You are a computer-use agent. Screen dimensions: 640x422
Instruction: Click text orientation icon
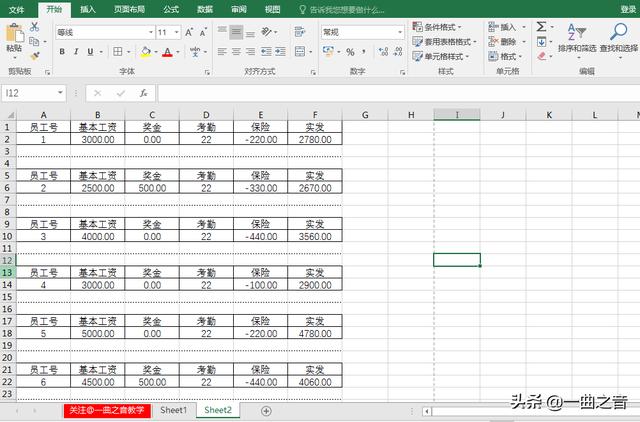click(x=267, y=32)
